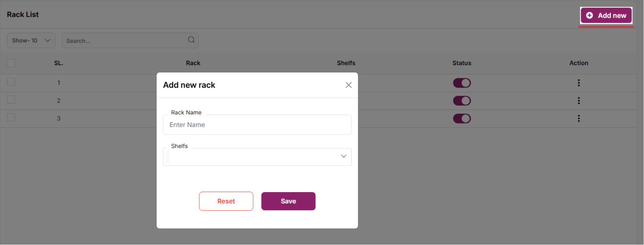Click into the Search field
Screen dimensions: 644x245
pos(125,41)
